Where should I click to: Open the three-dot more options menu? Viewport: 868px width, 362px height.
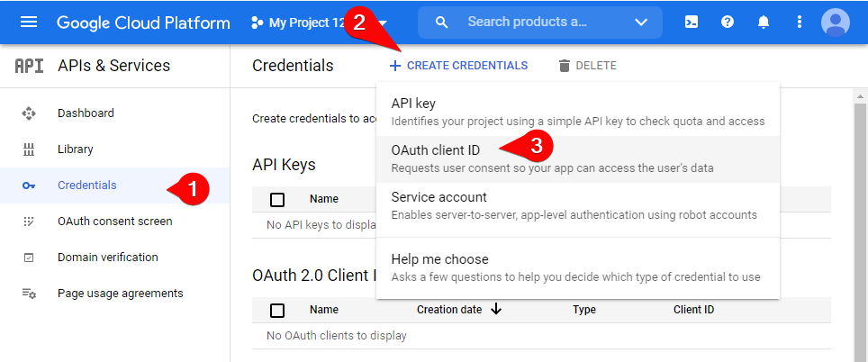(x=799, y=23)
